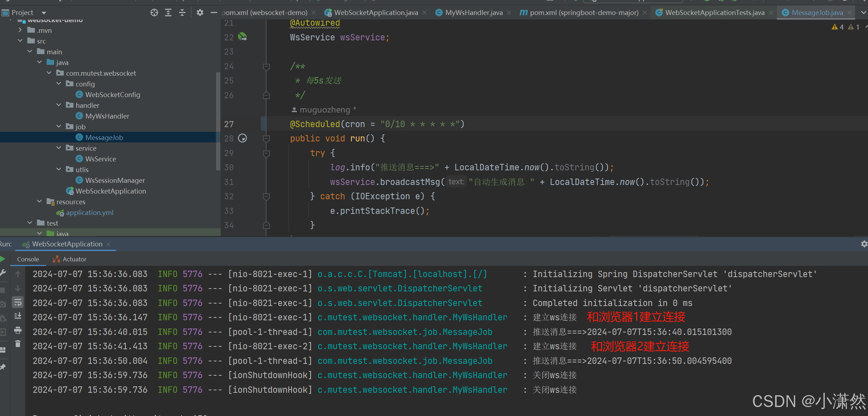Click the camera thread dump icon

3,304
